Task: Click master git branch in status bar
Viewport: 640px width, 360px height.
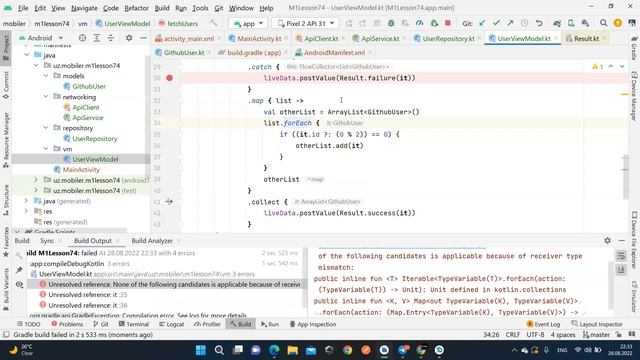Action: (x=596, y=335)
